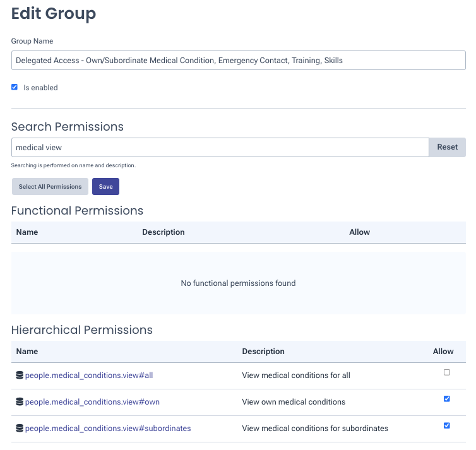Open people.medical_conditions.view#subordinates link

pos(108,429)
